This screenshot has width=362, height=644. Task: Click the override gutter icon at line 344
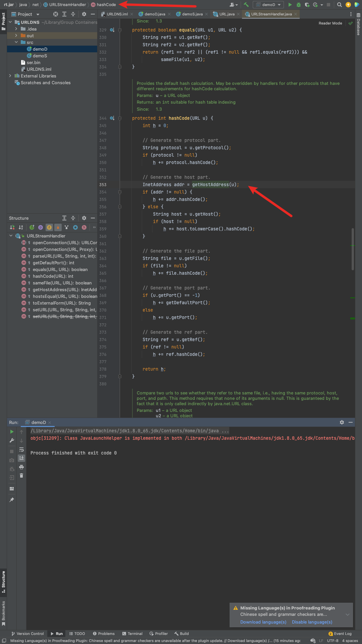coord(112,118)
